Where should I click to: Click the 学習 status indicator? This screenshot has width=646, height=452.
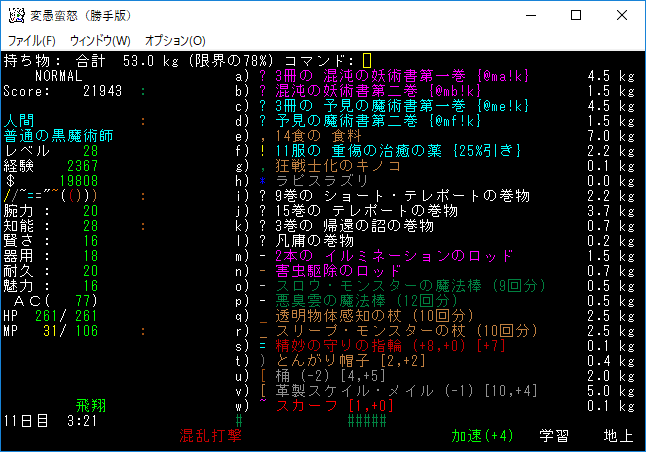tap(555, 437)
